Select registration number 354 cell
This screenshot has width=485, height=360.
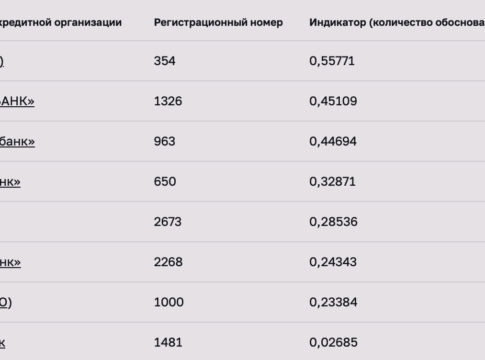164,61
